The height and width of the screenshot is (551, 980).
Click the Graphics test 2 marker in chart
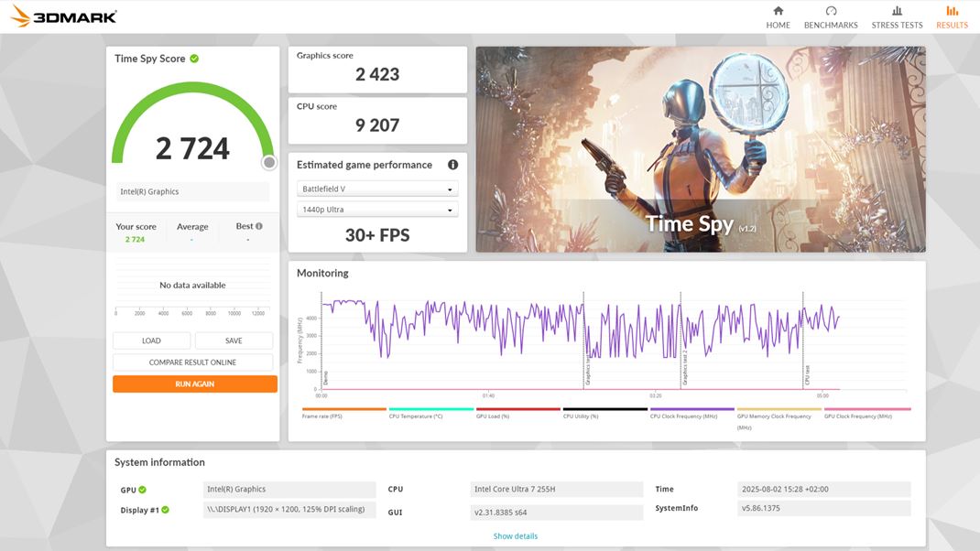pos(684,367)
